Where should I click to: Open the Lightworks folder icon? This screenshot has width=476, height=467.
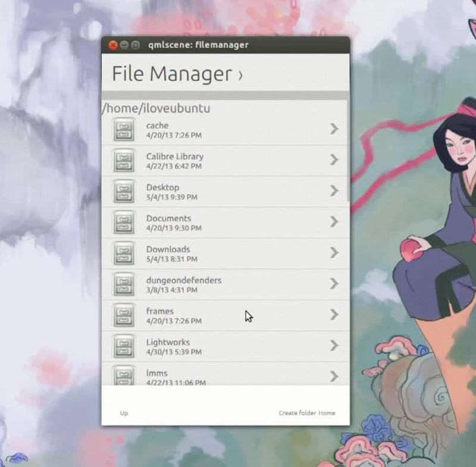tap(124, 347)
